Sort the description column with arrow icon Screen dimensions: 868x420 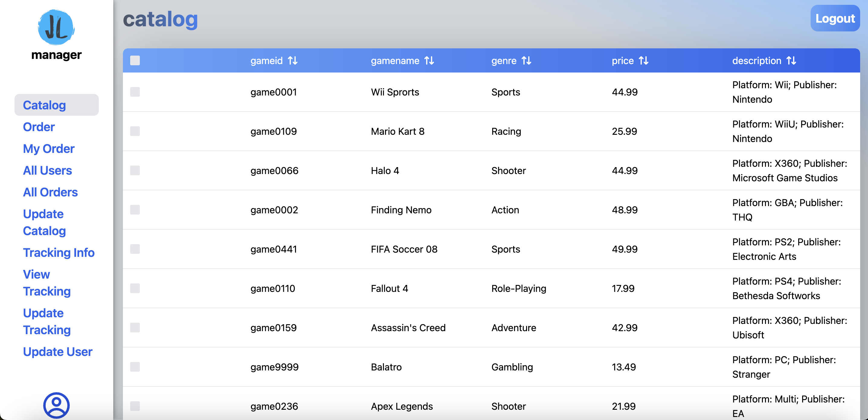pos(792,61)
